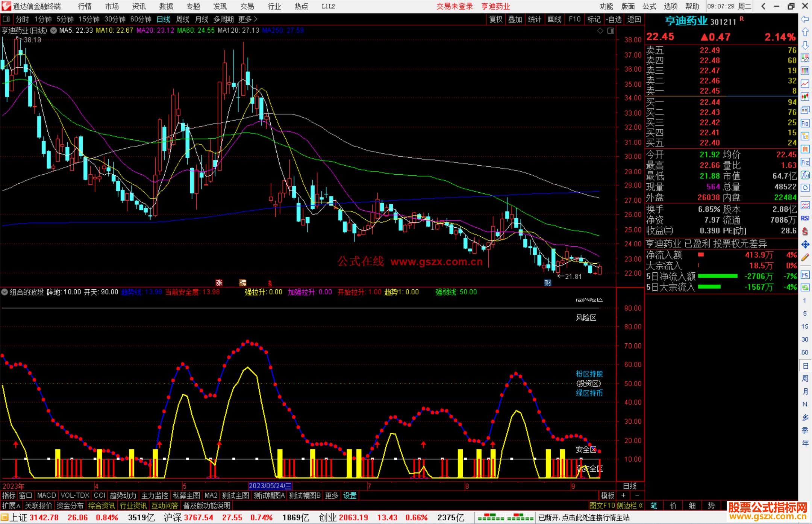Open the f(x) formula icon
812x524 pixels.
805,175
